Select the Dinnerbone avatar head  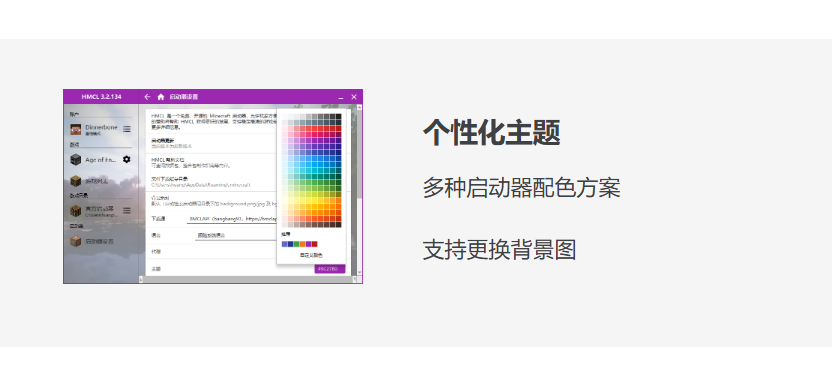(x=75, y=129)
